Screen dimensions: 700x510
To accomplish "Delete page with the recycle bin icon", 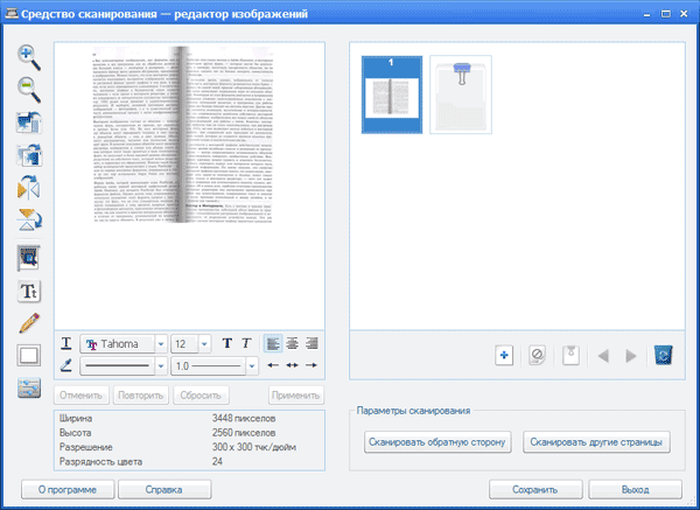I will coord(663,355).
